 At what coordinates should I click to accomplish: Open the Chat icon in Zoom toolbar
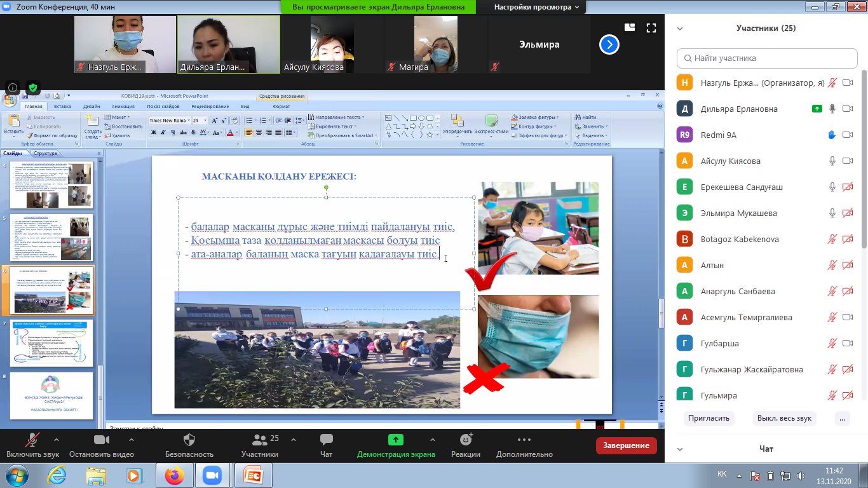pyautogui.click(x=326, y=440)
